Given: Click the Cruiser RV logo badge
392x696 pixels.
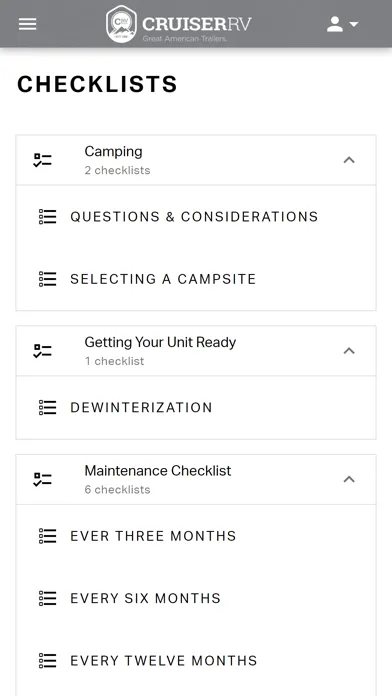Looking at the screenshot, I should pyautogui.click(x=122, y=24).
